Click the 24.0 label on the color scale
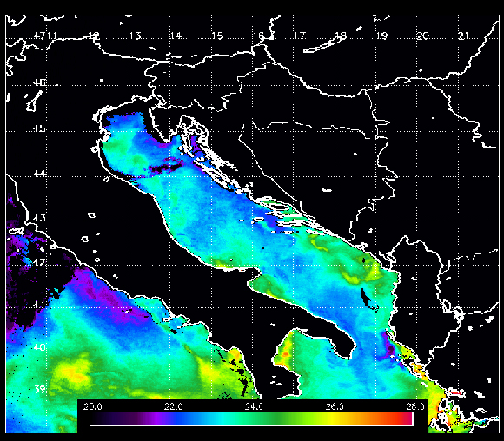 (254, 406)
